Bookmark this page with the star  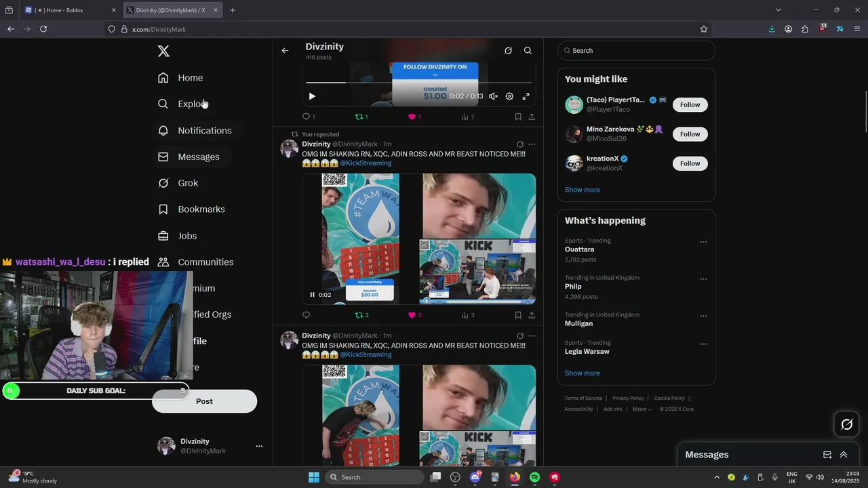coord(704,29)
